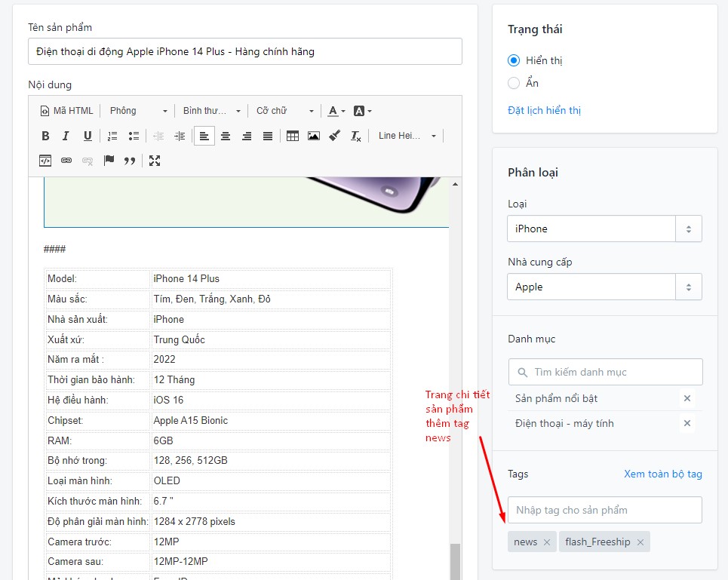
Task: Open code snippet editor icon
Action: (x=45, y=161)
